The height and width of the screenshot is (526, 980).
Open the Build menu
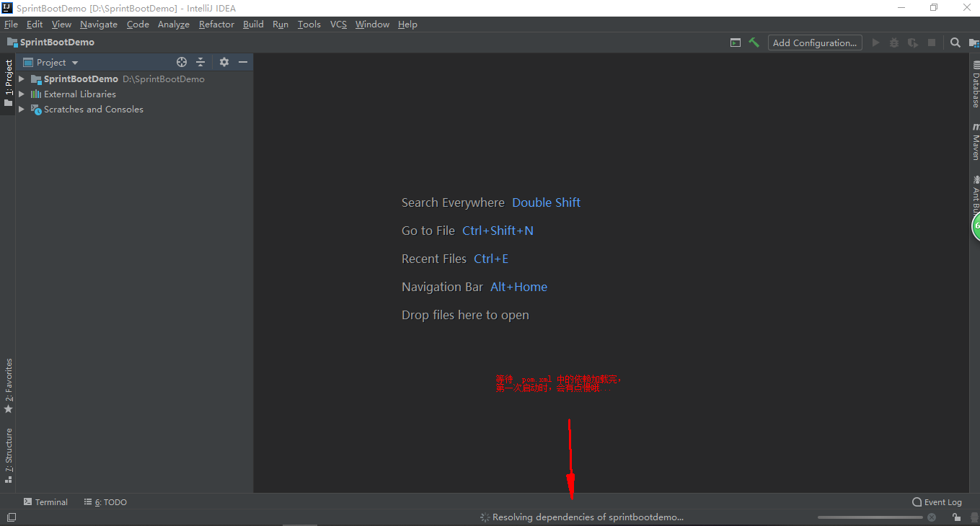253,24
